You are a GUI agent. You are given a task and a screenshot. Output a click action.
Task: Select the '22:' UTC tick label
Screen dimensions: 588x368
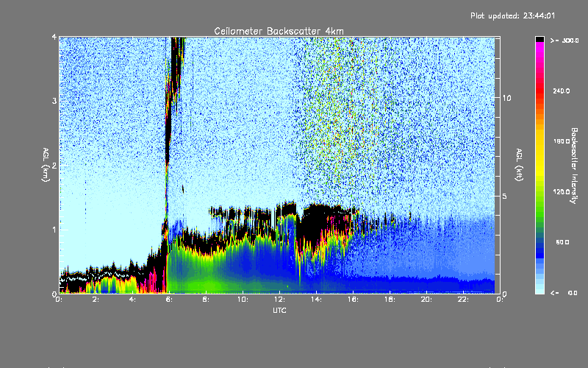[x=463, y=300]
